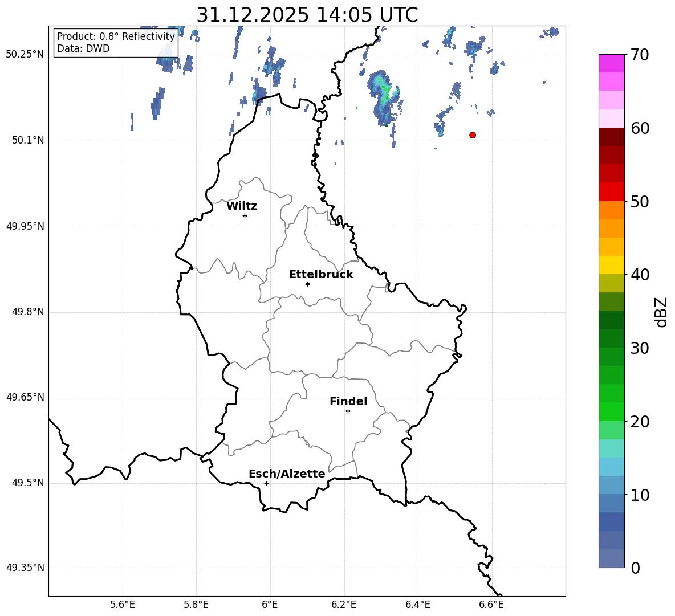Click the 50.1°N latitude label

28,141
